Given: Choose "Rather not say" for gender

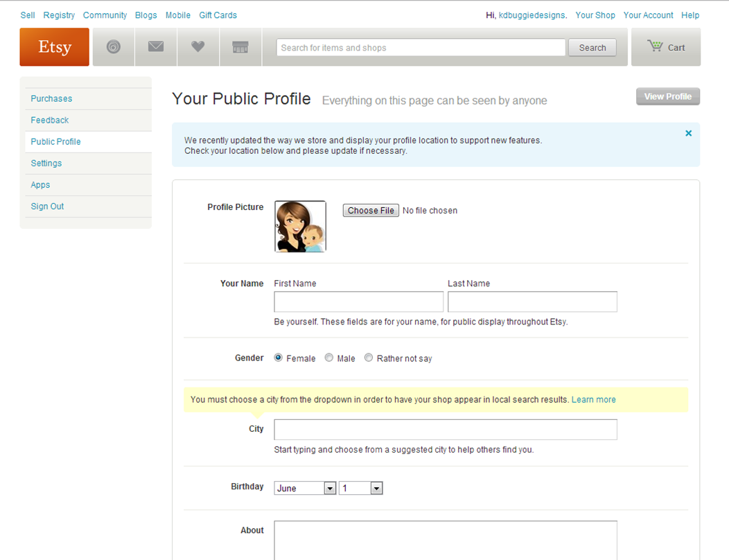Looking at the screenshot, I should coord(368,358).
